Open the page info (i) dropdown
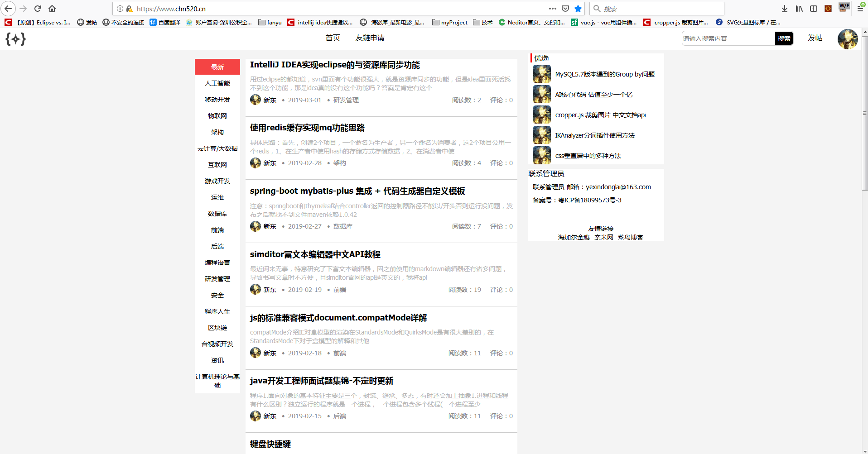Screen dimensions: 868x454 (x=120, y=8)
